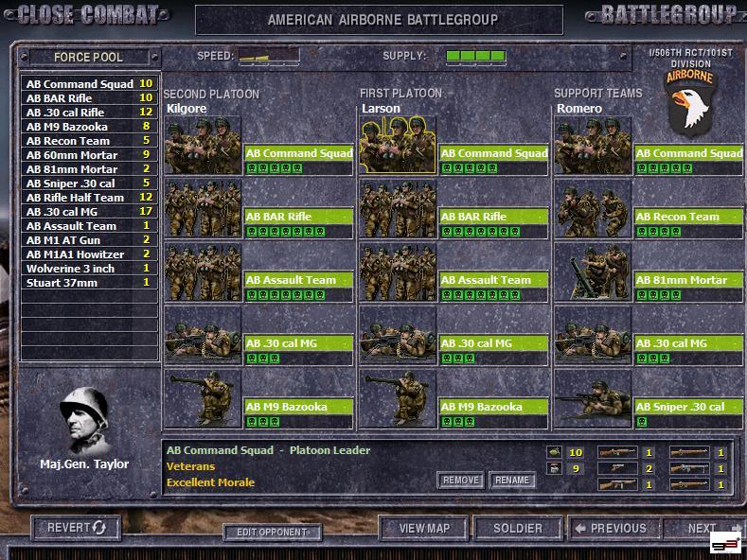Image resolution: width=747 pixels, height=560 pixels.
Task: Pick AB M1 AT Gun from force pool
Action: point(90,240)
